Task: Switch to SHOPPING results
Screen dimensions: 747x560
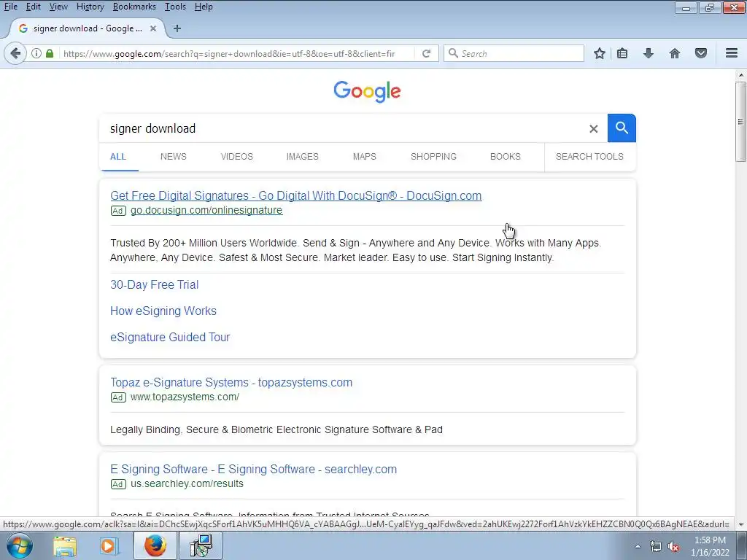Action: 433,157
